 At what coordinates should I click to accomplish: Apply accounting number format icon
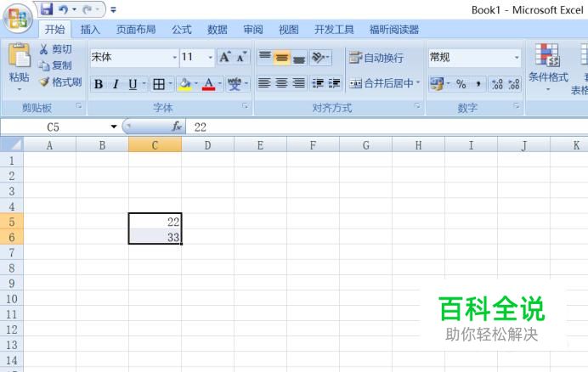[x=437, y=84]
